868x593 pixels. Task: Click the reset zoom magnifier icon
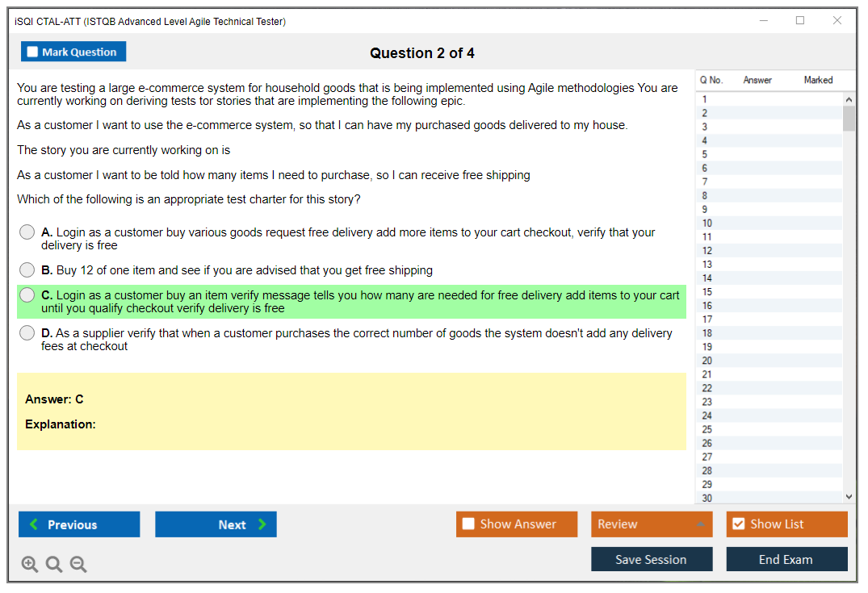[54, 565]
